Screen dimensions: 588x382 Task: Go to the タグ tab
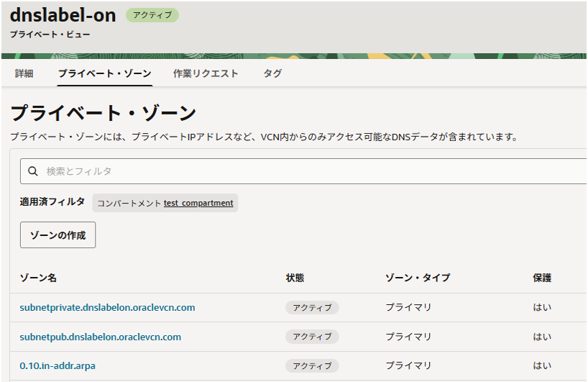coord(272,73)
